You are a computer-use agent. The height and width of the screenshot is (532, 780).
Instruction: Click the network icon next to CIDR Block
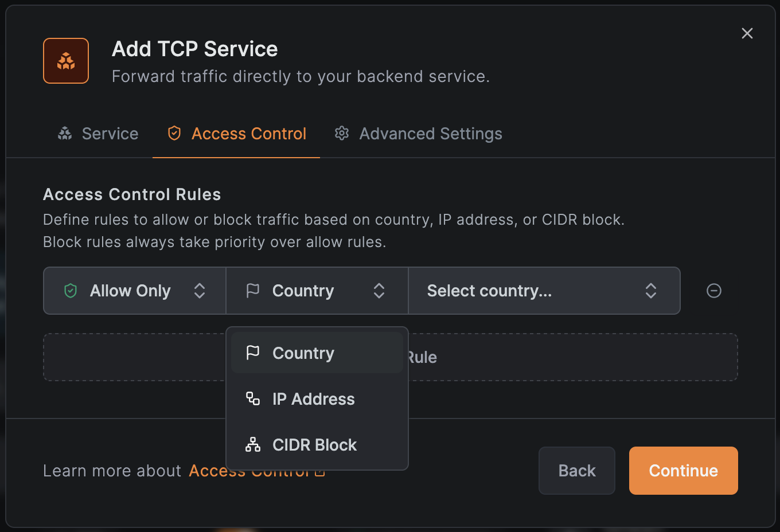[x=253, y=445]
